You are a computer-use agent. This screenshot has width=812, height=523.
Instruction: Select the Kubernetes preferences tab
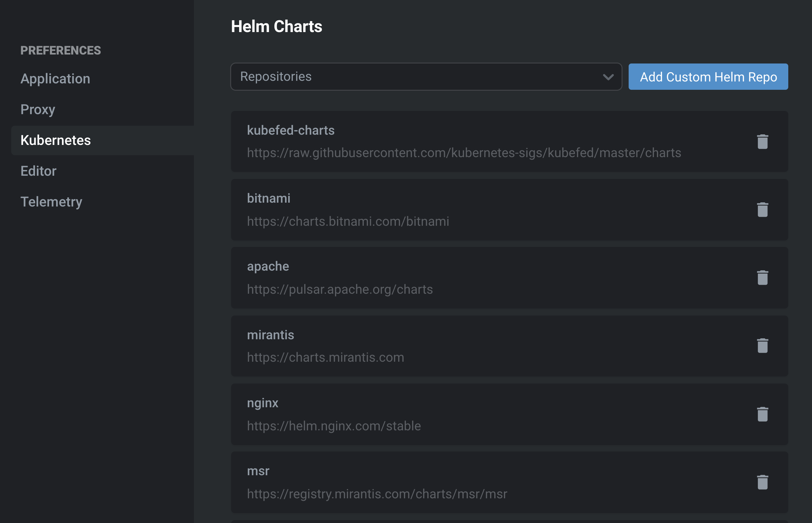point(56,140)
